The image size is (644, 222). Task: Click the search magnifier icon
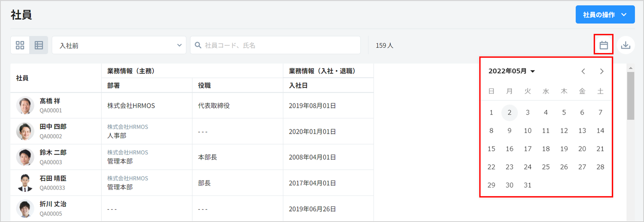(198, 45)
